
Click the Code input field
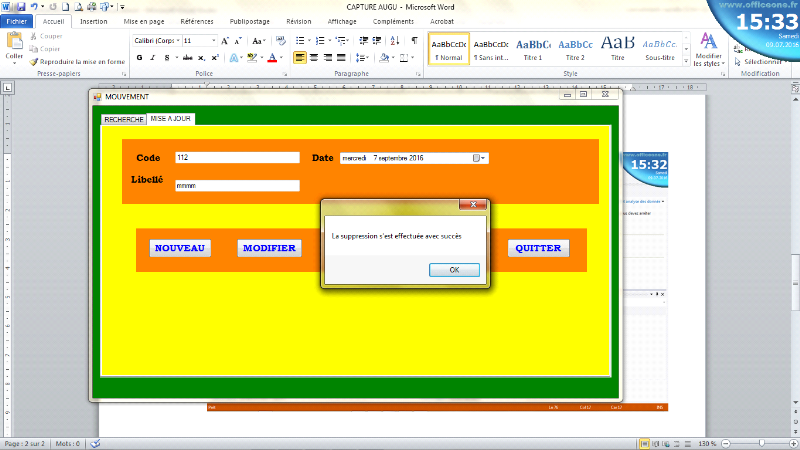(237, 158)
